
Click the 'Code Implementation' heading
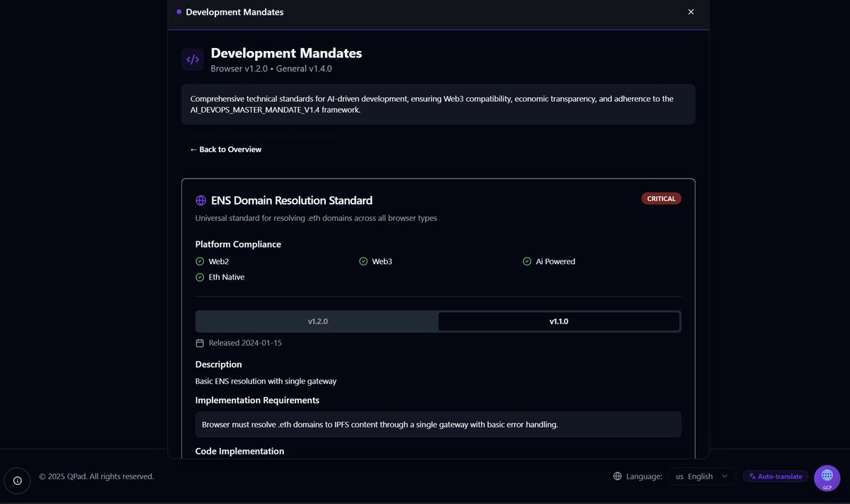point(239,451)
